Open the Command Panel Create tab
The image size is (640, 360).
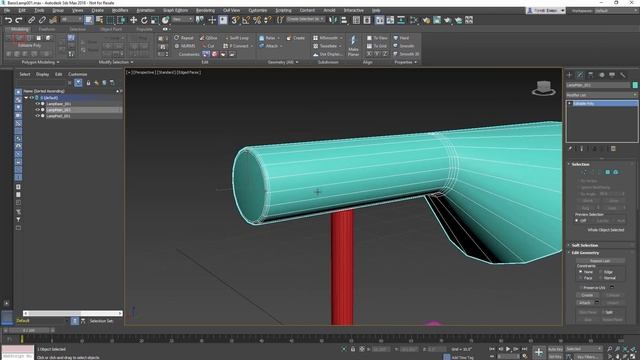[x=569, y=75]
